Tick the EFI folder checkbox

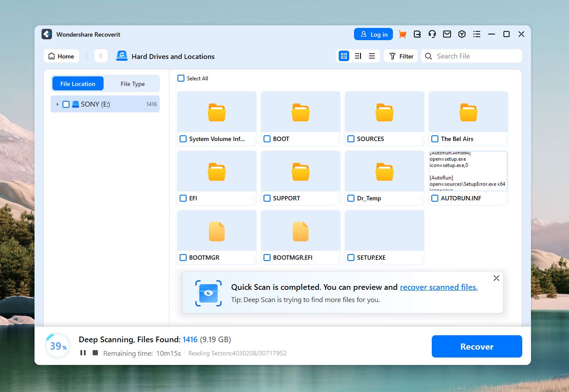point(183,198)
